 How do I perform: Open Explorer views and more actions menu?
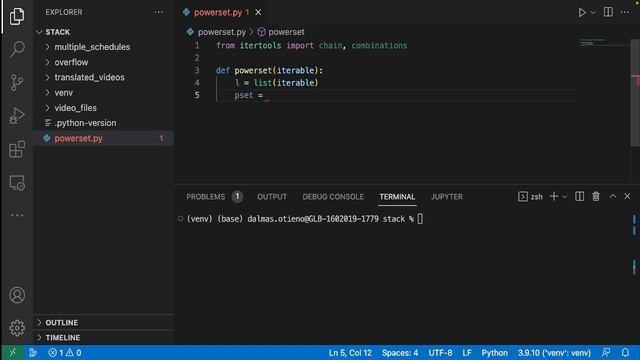pos(159,12)
